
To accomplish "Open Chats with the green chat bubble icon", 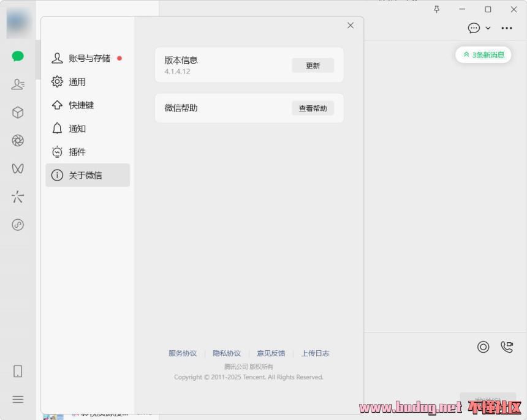I will (x=18, y=56).
